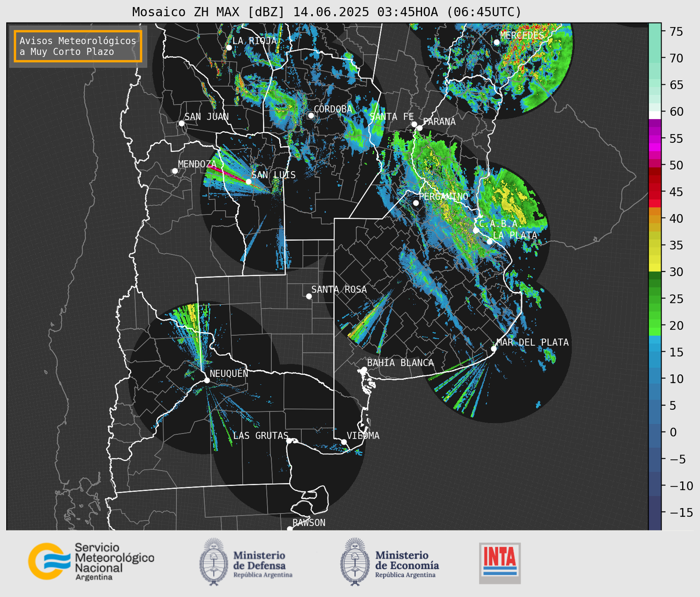Image resolution: width=700 pixels, height=597 pixels.
Task: Click the orange 40 dBZ color band
Action: 655,218
